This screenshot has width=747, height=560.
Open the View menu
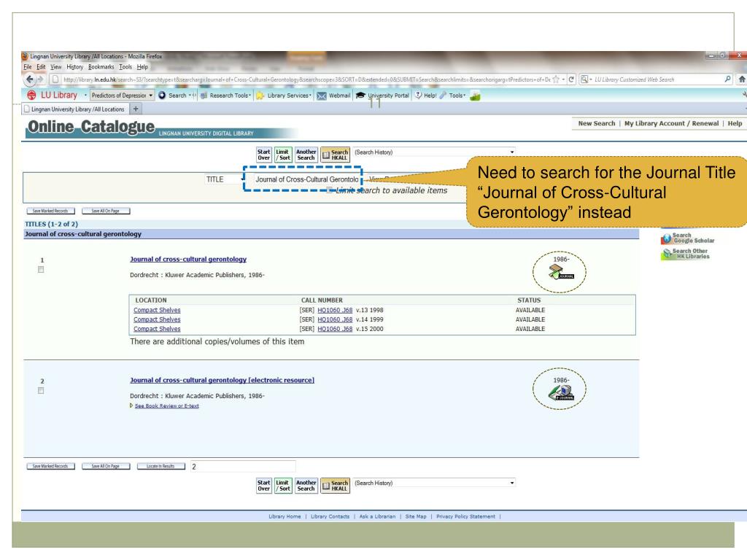coord(55,67)
